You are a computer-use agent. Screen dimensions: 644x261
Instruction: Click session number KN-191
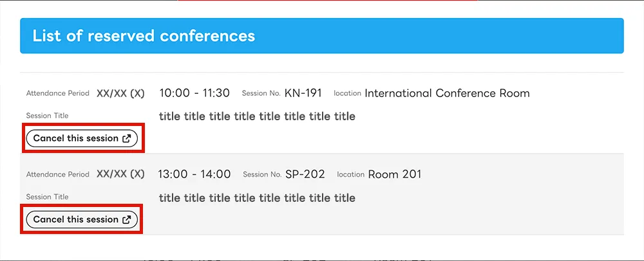click(x=303, y=93)
